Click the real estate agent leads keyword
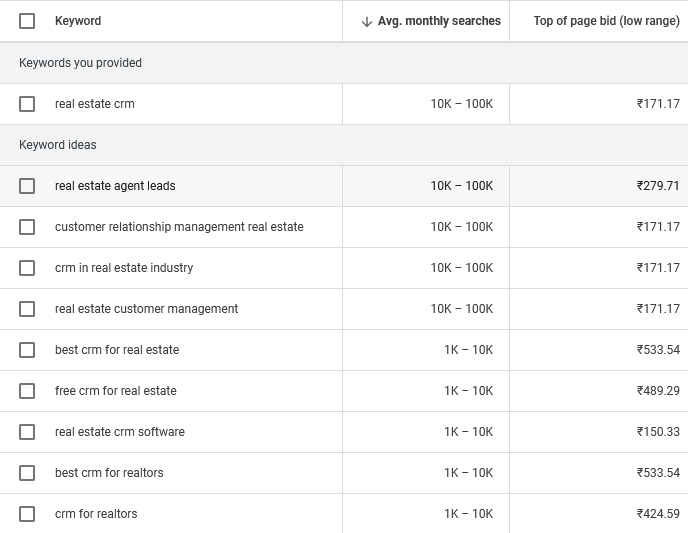The height and width of the screenshot is (533, 688). tap(115, 186)
